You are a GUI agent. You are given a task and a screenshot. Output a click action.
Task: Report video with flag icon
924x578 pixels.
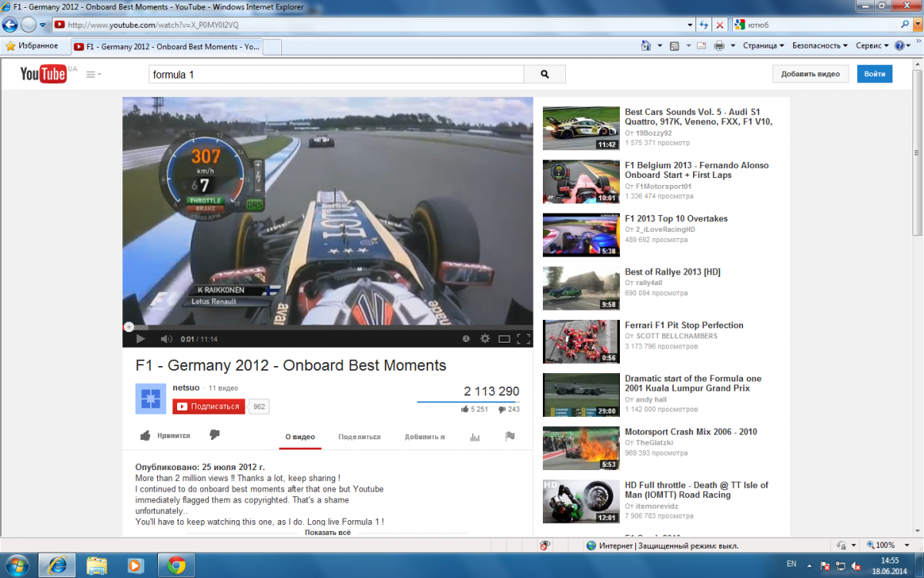pos(510,437)
